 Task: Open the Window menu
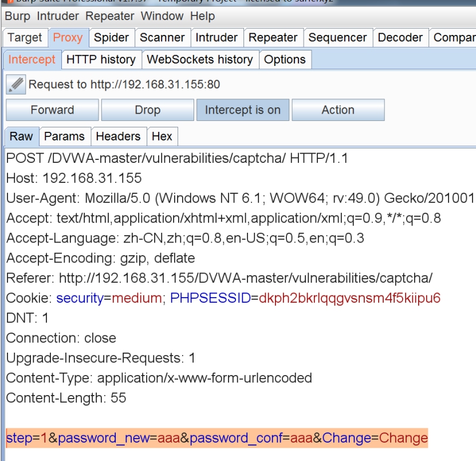pos(162,16)
